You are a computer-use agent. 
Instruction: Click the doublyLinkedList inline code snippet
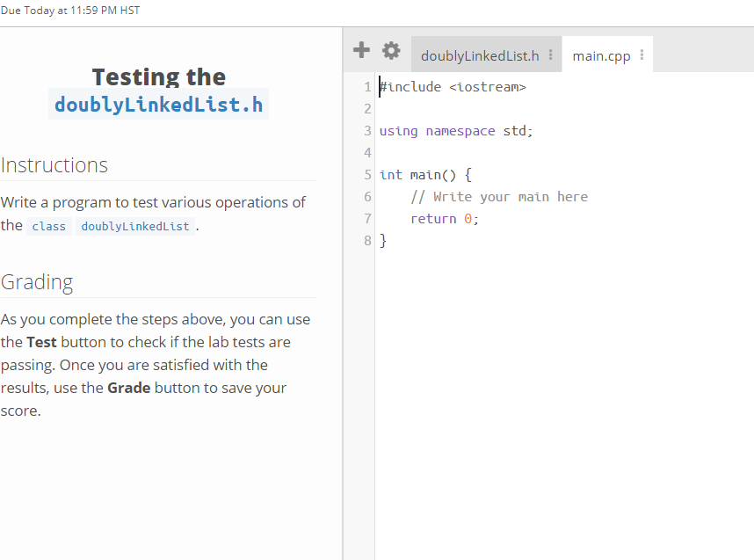(x=134, y=226)
